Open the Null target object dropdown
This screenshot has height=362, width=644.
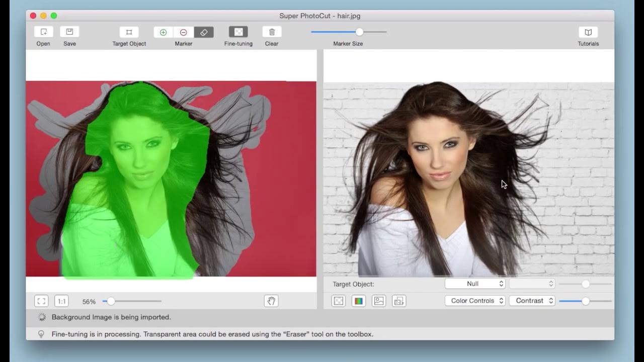[475, 284]
